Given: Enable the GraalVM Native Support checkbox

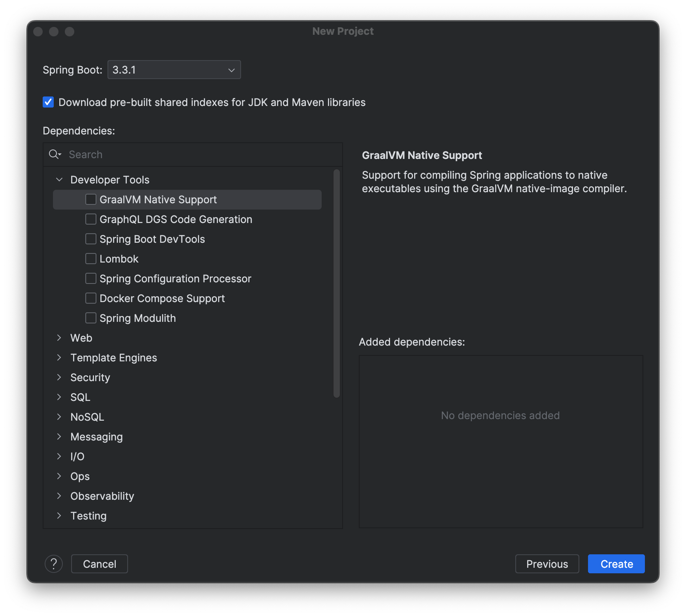Looking at the screenshot, I should (x=91, y=200).
